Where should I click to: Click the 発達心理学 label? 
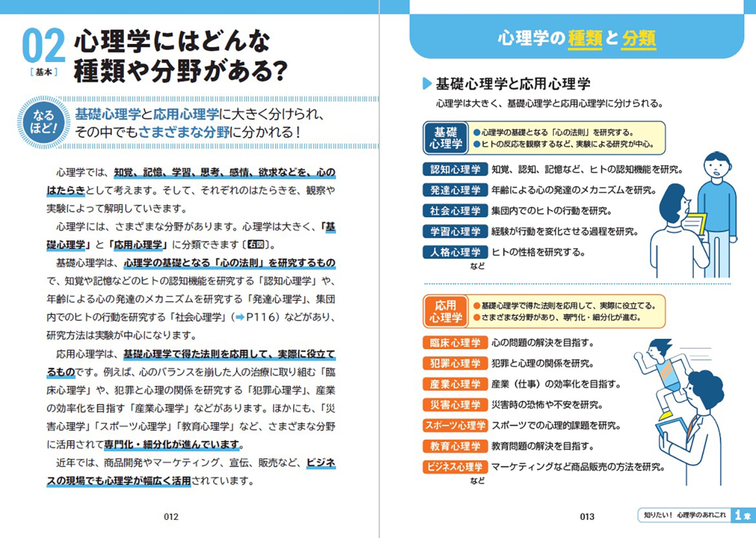pos(455,190)
